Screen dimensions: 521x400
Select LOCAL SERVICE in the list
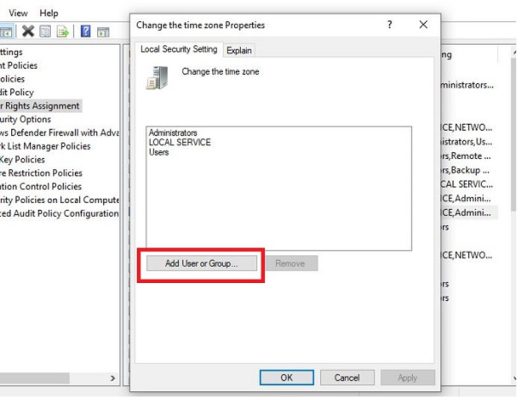[x=180, y=142]
